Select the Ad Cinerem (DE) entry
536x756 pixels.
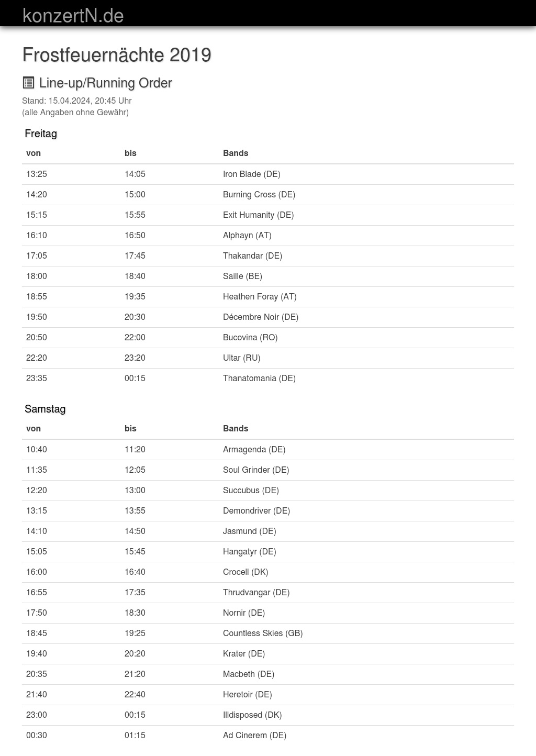[x=254, y=735]
